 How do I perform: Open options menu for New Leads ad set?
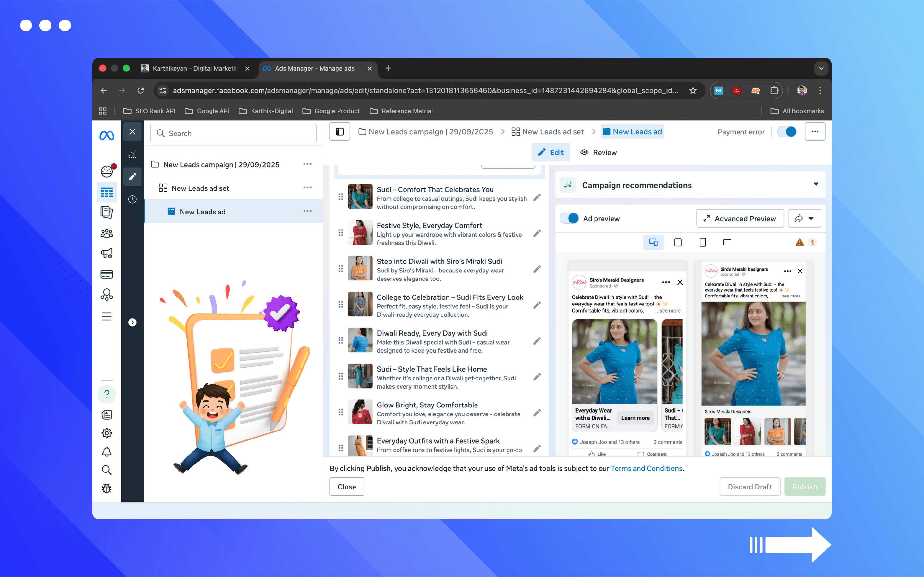(307, 188)
